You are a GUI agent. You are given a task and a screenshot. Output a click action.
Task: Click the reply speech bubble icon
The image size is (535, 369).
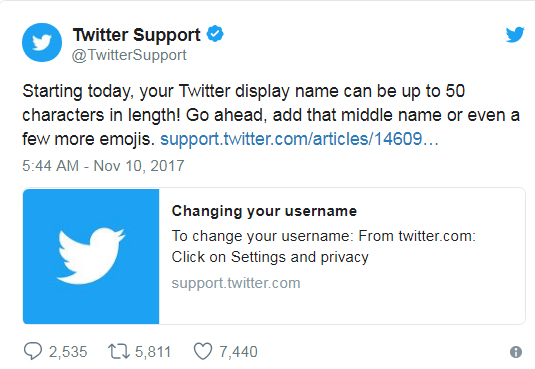point(33,351)
